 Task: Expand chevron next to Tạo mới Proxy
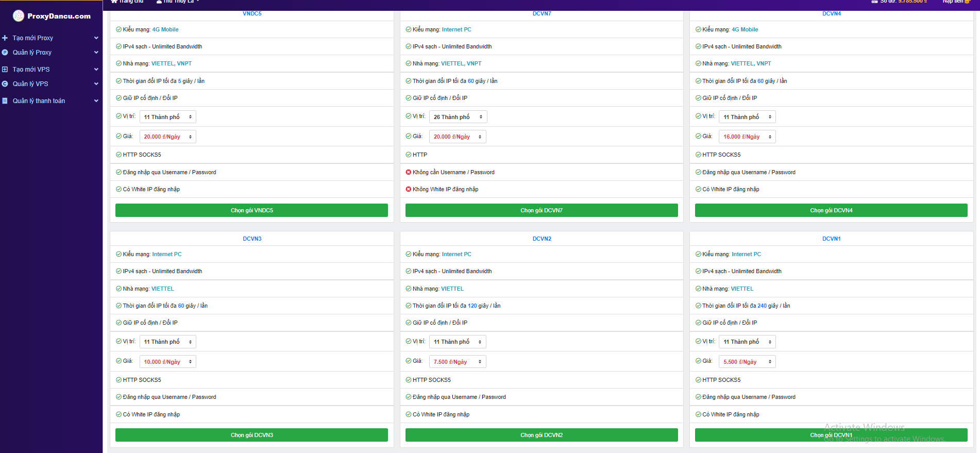[96, 38]
